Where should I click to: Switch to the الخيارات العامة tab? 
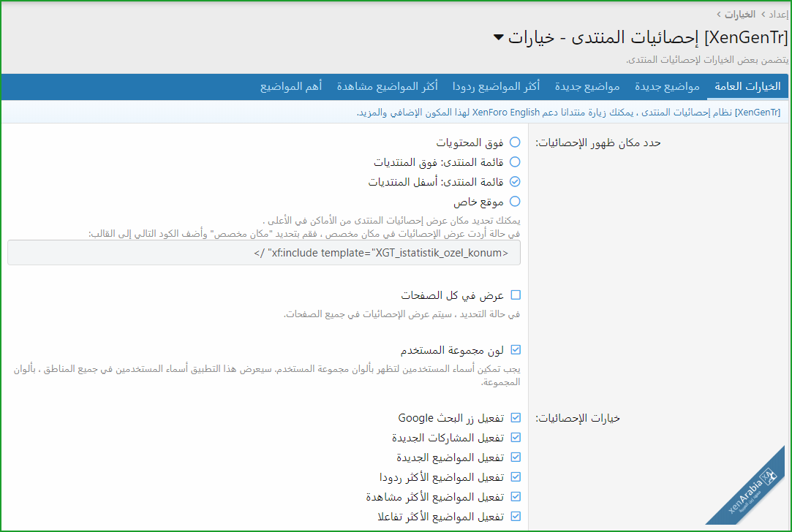coord(747,86)
